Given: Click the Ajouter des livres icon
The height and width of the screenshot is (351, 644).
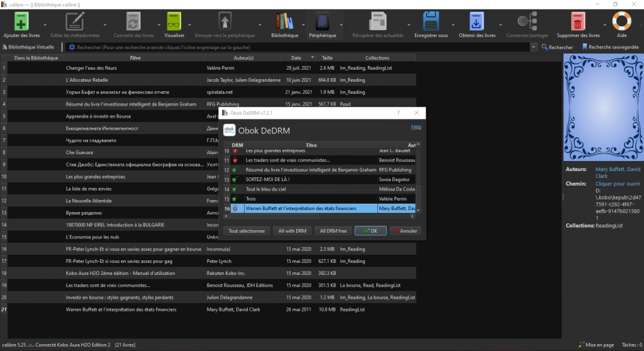Looking at the screenshot, I should pyautogui.click(x=21, y=21).
